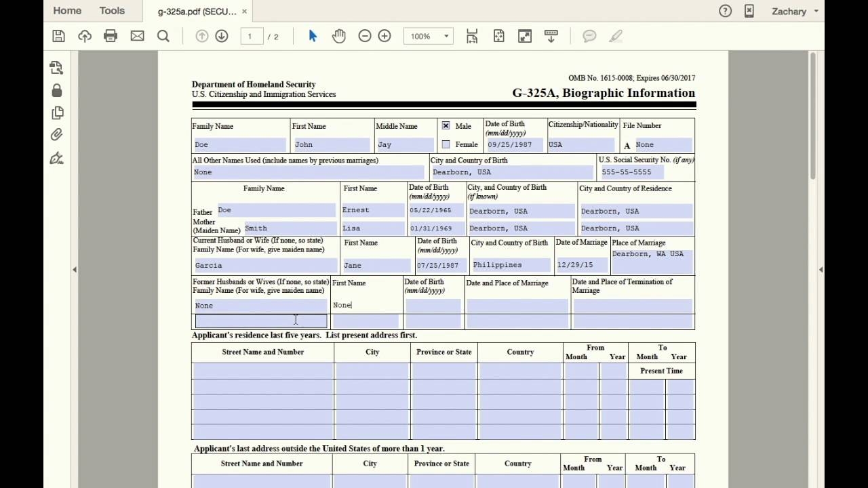This screenshot has width=868, height=488.
Task: Click the Date of Birth field 09/25/1987
Action: tap(515, 144)
